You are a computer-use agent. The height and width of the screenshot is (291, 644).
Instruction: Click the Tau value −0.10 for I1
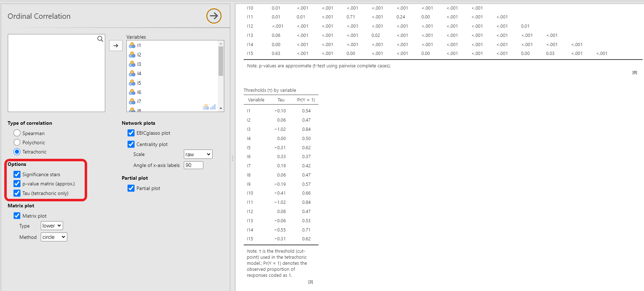point(280,111)
